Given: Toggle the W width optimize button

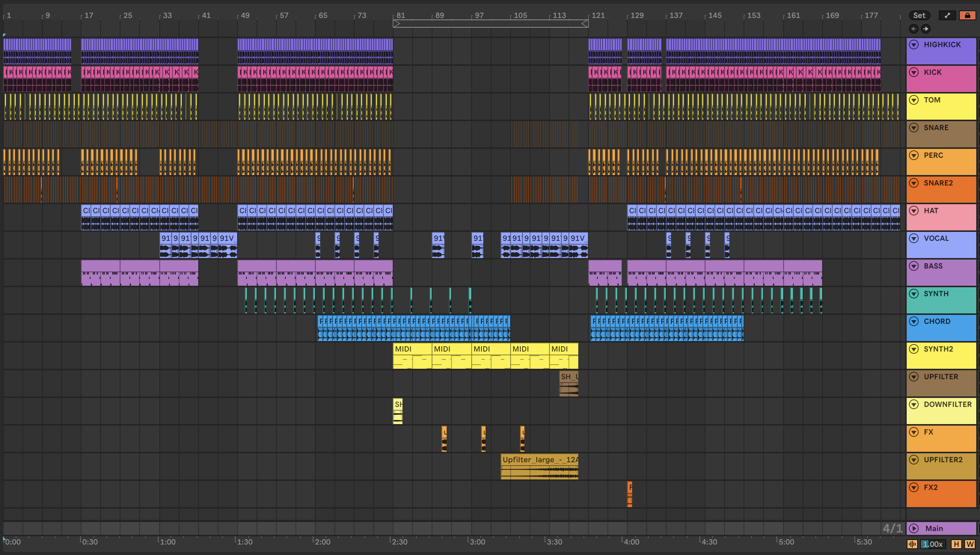Looking at the screenshot, I should 970,544.
